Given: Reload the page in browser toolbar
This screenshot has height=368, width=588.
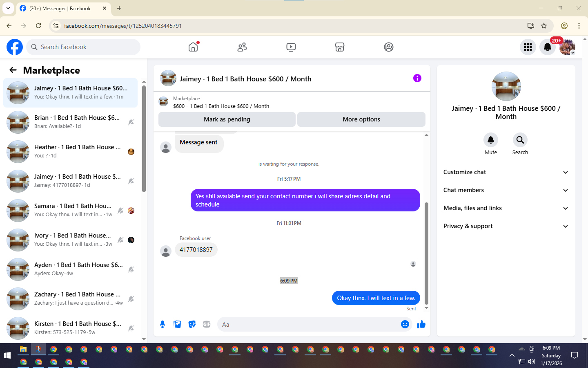Looking at the screenshot, I should point(38,26).
